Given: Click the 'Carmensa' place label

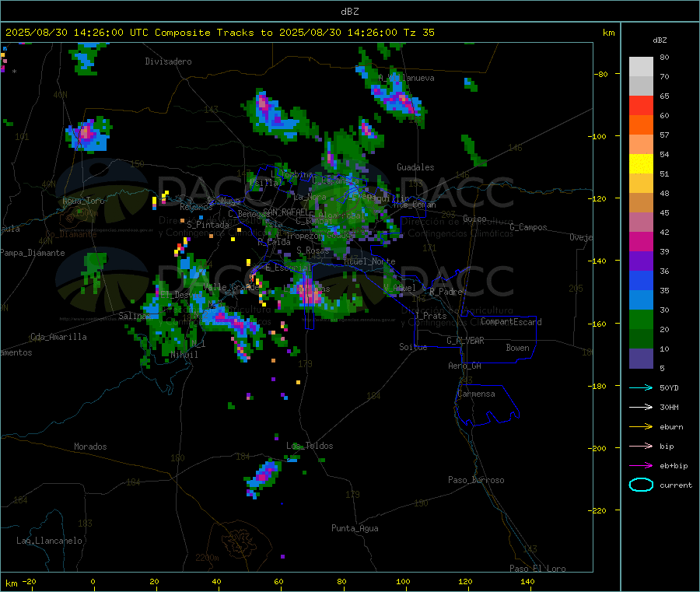Looking at the screenshot, I should (x=476, y=394).
